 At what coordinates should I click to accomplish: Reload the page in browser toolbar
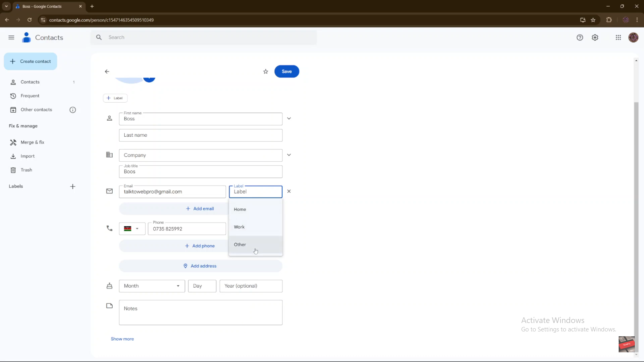pos(29,20)
